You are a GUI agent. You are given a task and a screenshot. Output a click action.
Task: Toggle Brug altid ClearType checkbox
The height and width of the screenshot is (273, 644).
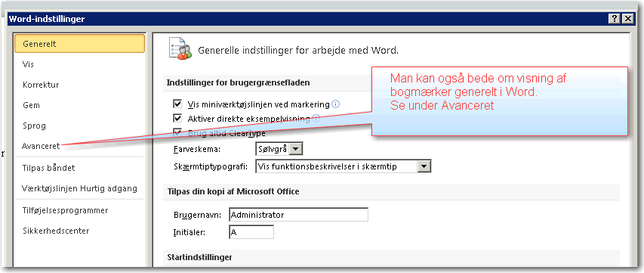click(178, 133)
